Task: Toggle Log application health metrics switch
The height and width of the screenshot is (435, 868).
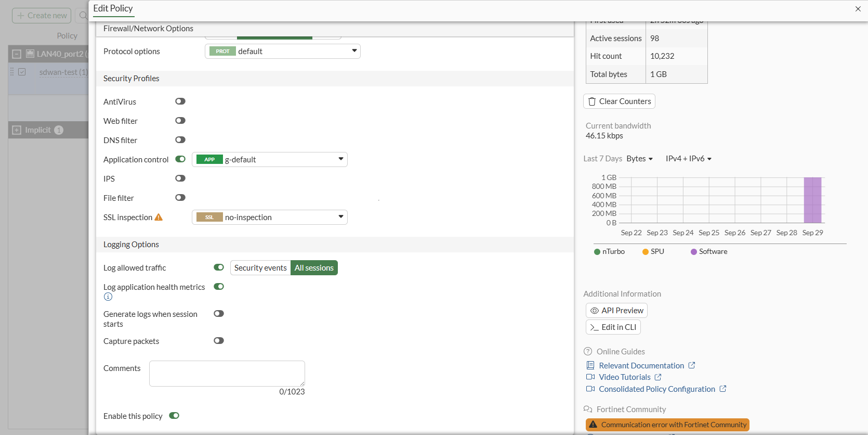Action: tap(219, 287)
